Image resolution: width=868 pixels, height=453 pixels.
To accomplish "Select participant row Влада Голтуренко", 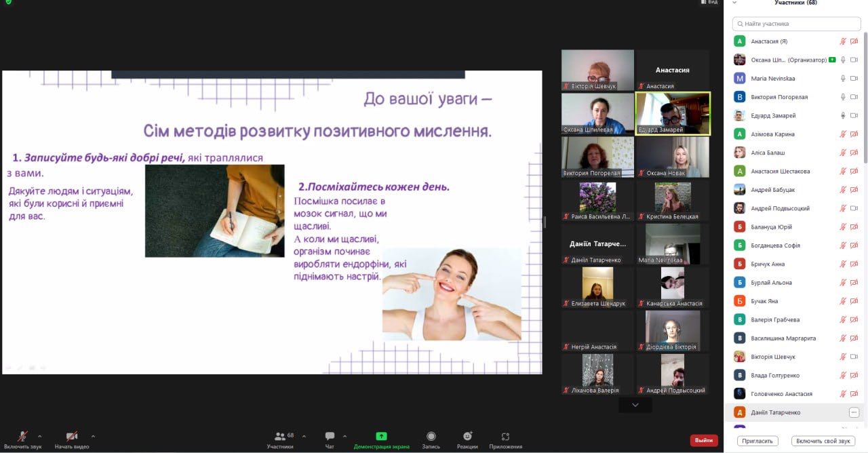I will point(794,375).
